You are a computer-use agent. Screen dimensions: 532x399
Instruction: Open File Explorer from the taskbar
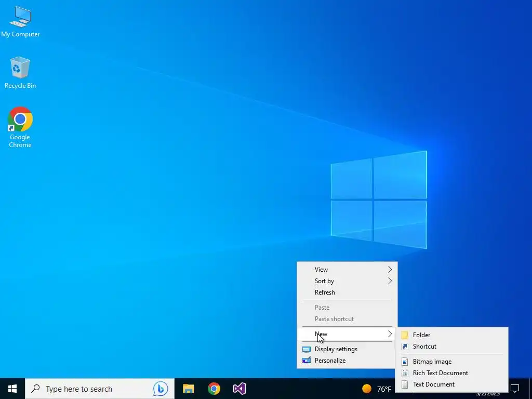coord(188,389)
